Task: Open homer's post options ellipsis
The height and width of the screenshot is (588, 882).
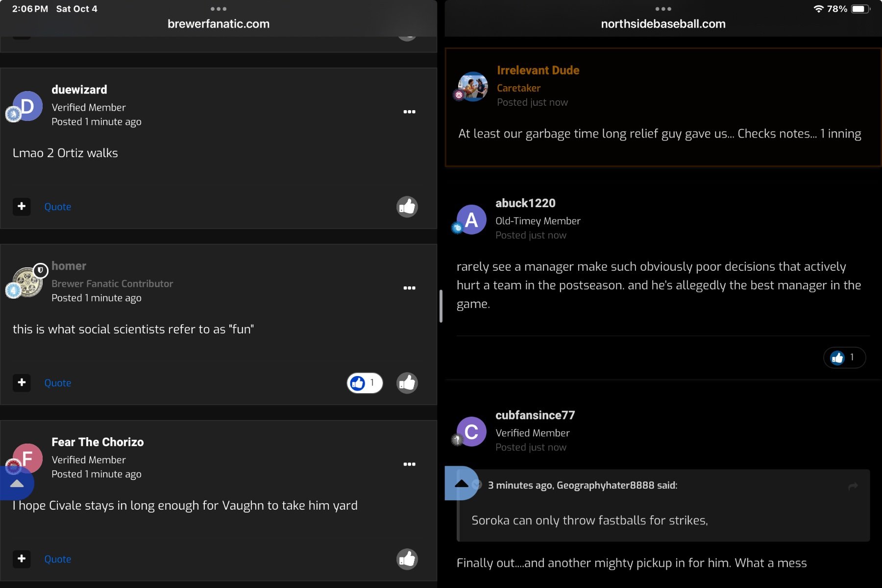Action: coord(409,288)
